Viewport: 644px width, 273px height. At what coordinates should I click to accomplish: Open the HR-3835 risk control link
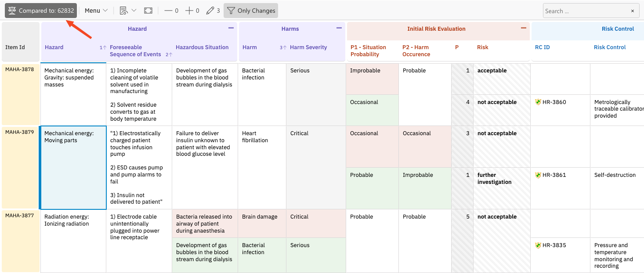pos(554,245)
